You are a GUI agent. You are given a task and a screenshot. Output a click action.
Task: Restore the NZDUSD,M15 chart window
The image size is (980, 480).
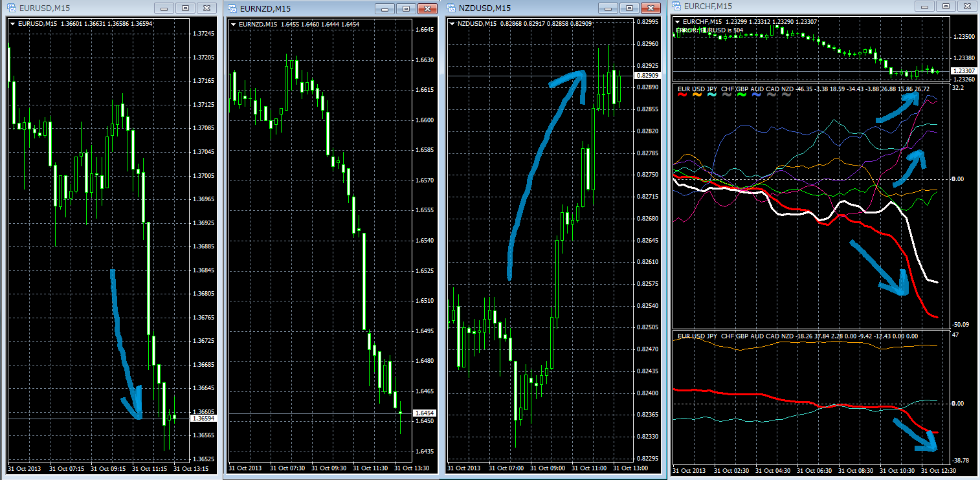point(629,8)
